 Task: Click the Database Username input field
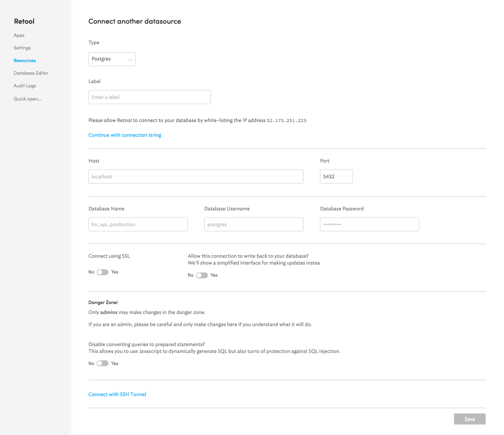click(x=254, y=224)
